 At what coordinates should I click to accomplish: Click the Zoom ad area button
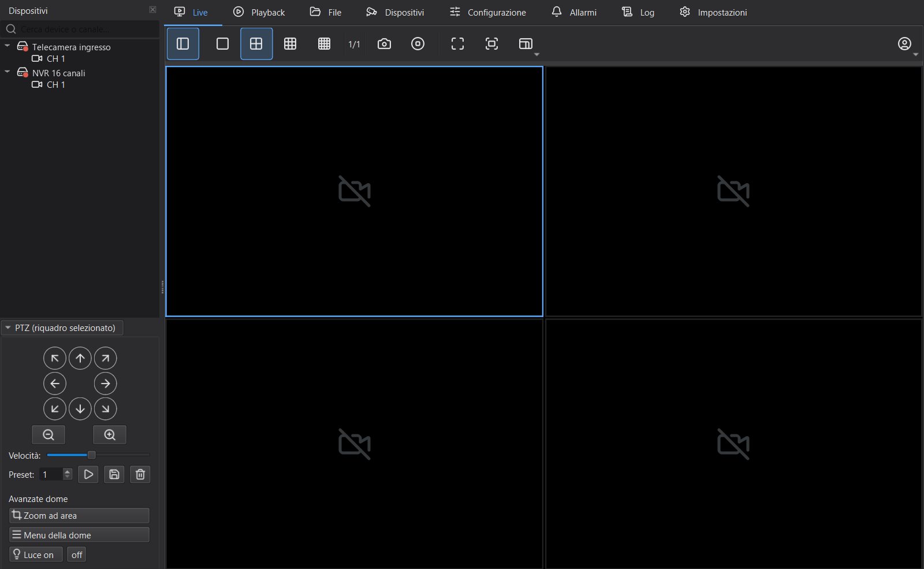point(79,515)
